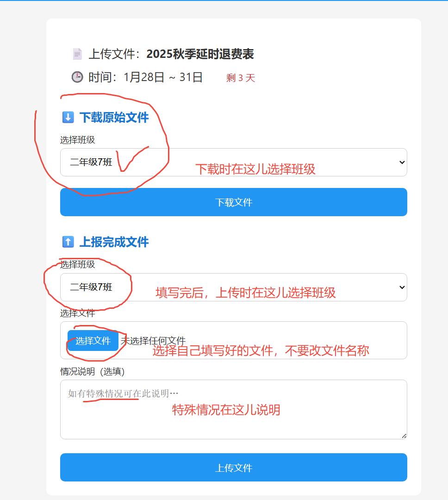The height and width of the screenshot is (500, 448).
Task: Click the clock icon next to 时间
Action: [x=77, y=77]
